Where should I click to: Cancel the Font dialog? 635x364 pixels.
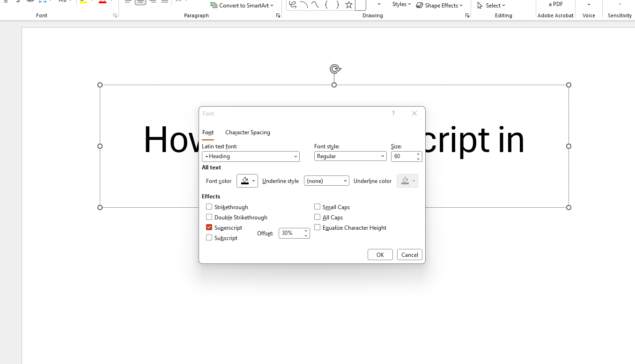point(410,255)
